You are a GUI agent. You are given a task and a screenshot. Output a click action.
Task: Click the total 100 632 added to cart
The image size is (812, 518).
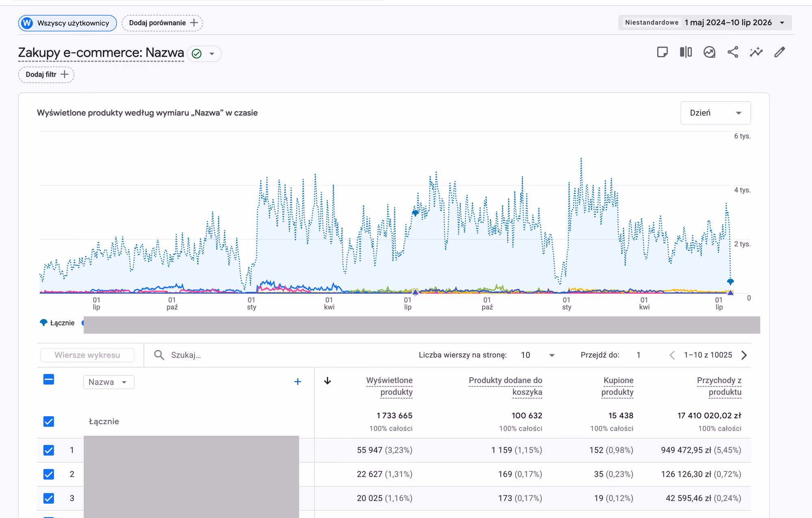pyautogui.click(x=527, y=416)
